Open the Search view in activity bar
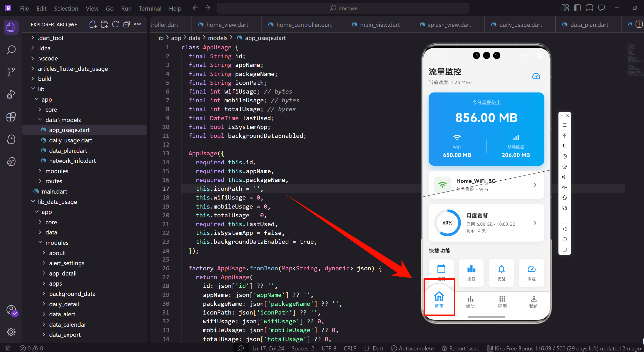The image size is (644, 352). tap(11, 49)
